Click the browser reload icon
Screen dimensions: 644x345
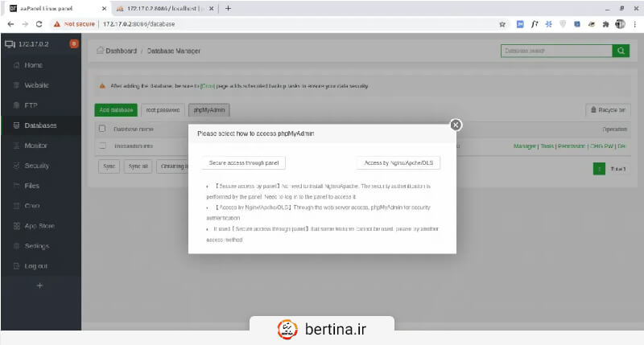click(39, 24)
